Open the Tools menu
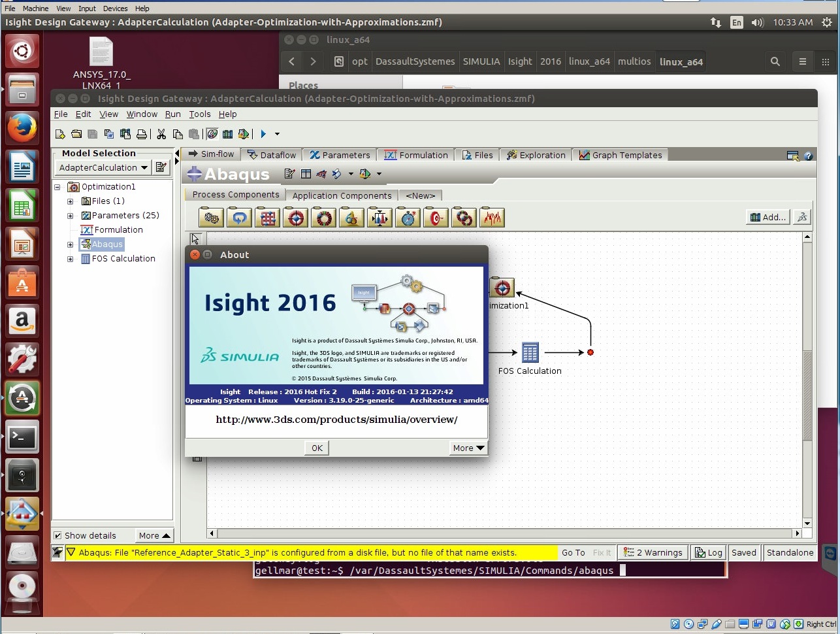 pos(200,114)
